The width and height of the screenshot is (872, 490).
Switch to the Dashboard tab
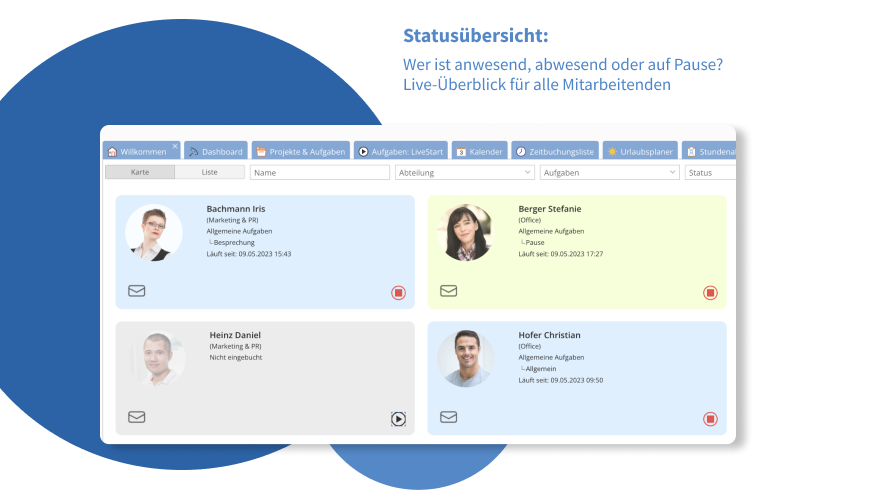tap(216, 151)
